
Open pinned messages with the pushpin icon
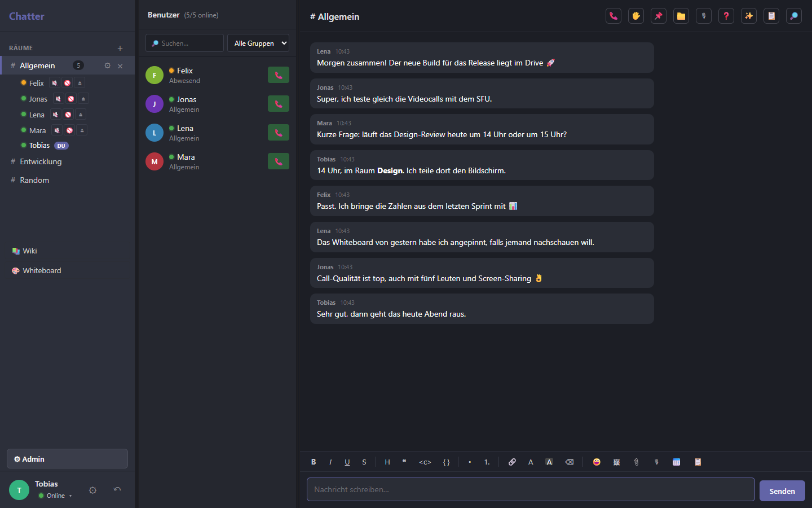pos(659,16)
